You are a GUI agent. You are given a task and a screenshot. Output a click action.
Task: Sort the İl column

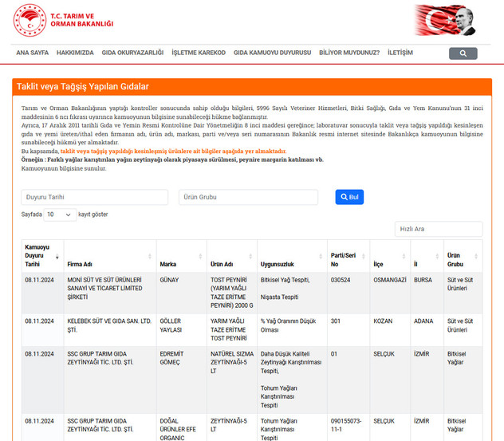[437, 256]
